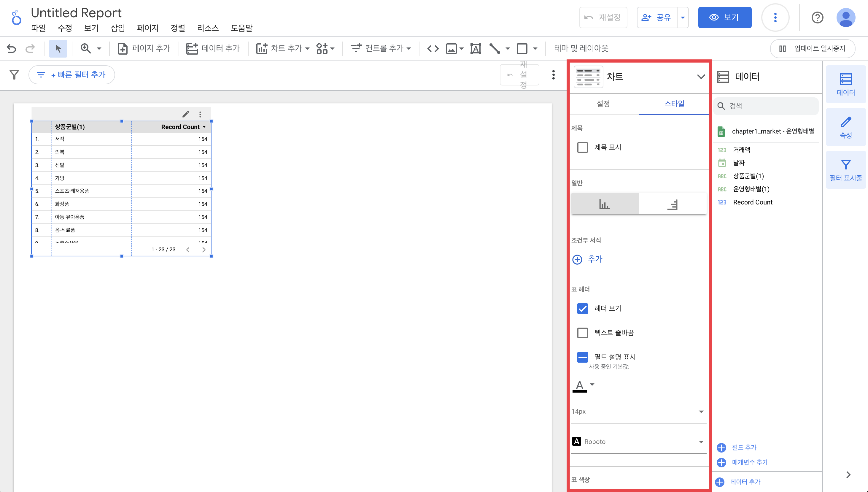Select the text box tool icon

point(476,49)
